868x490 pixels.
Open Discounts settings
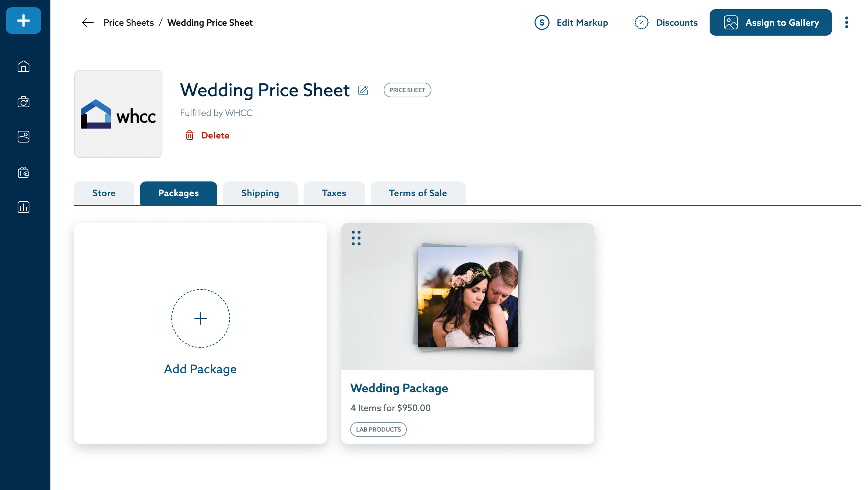tap(666, 23)
